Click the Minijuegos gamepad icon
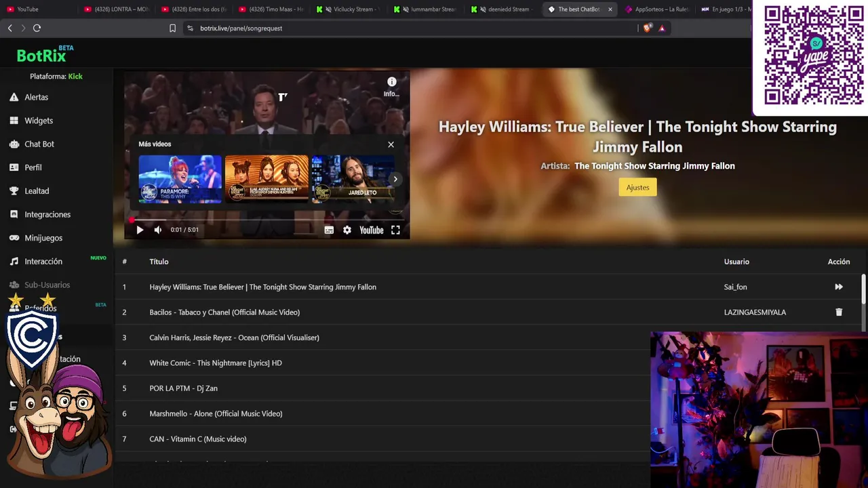 point(14,238)
